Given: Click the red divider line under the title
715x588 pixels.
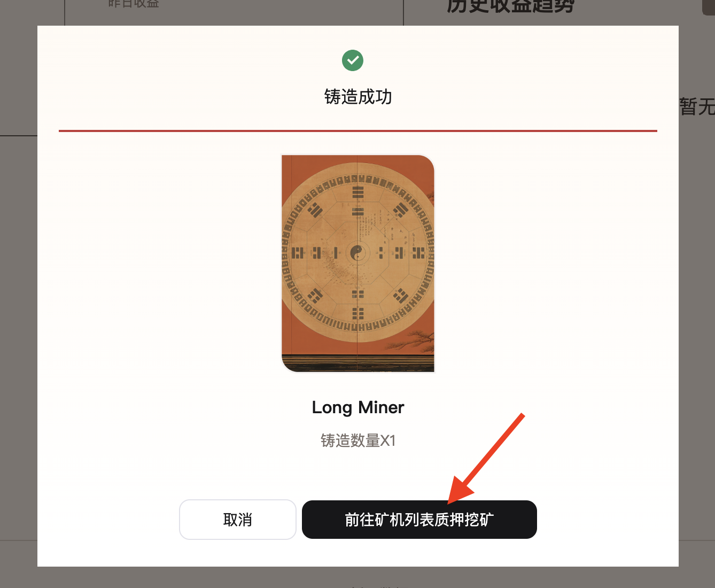Looking at the screenshot, I should click(358, 130).
